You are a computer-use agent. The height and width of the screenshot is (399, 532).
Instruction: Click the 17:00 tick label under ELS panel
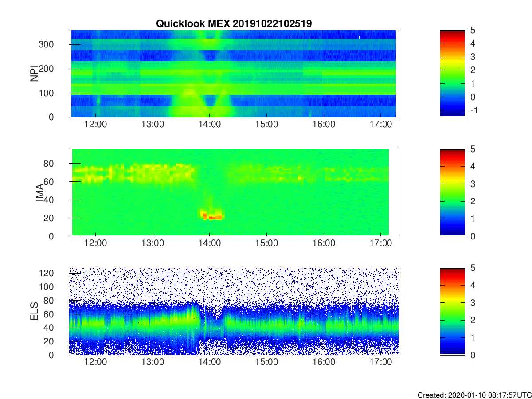click(x=381, y=362)
